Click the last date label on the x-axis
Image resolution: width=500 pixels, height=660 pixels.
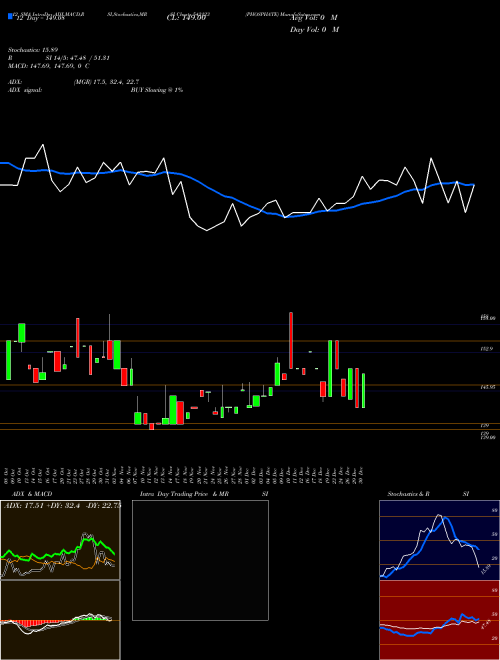point(361,475)
